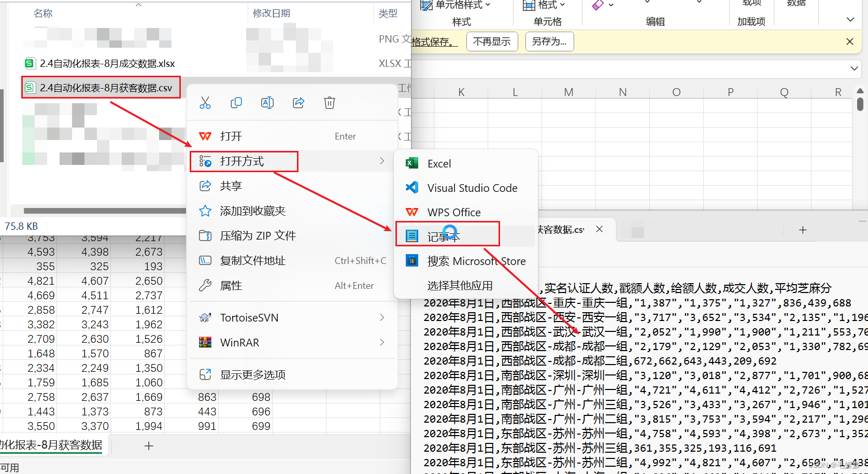Select column M header
868x474 pixels.
(568, 92)
